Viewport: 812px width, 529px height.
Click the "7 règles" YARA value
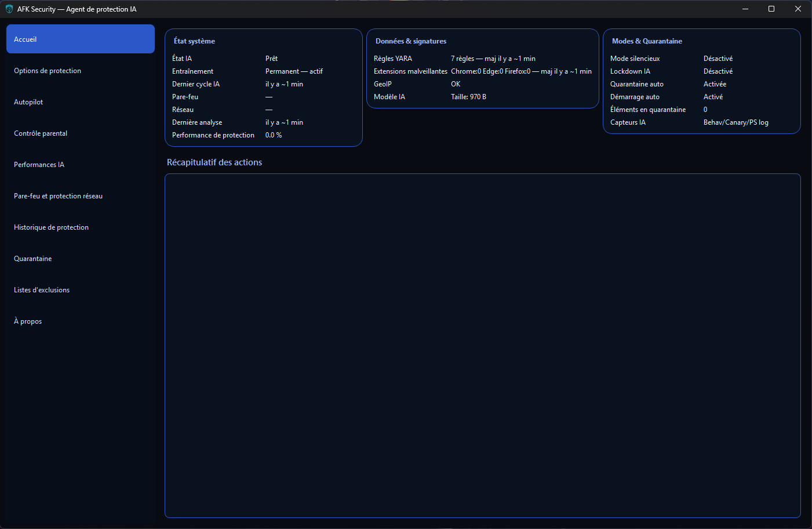pyautogui.click(x=493, y=58)
